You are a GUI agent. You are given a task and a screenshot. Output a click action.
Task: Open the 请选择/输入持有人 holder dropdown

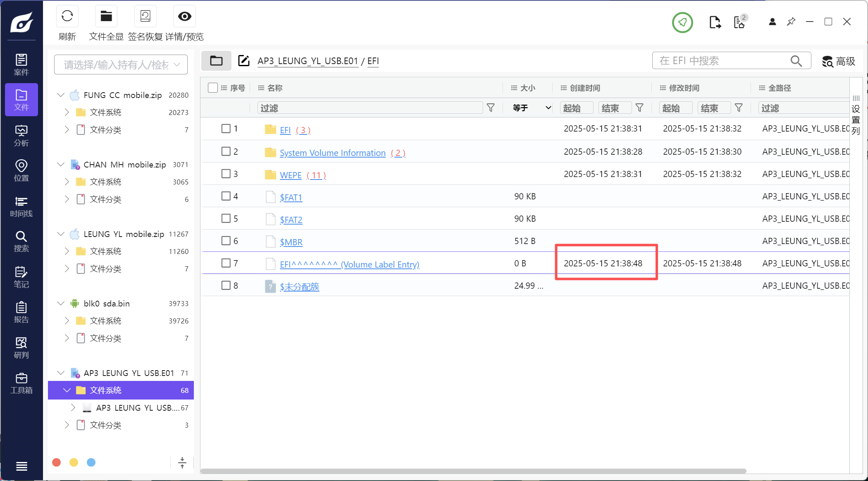pos(121,65)
